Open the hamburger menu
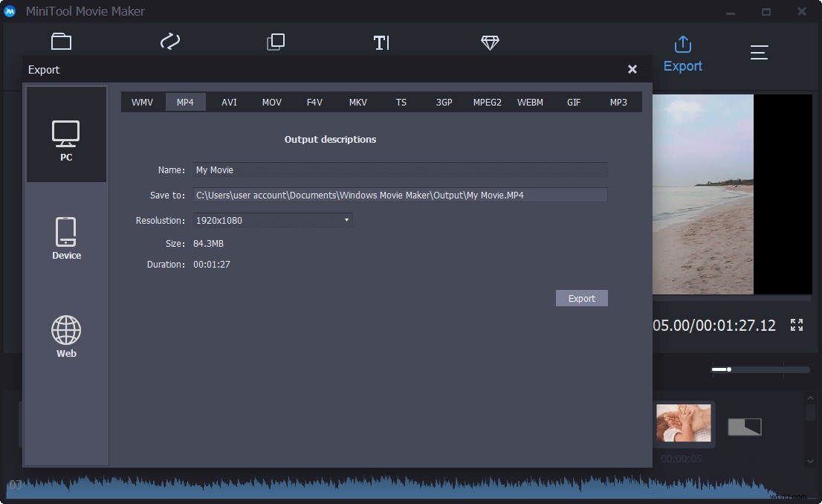 759,52
